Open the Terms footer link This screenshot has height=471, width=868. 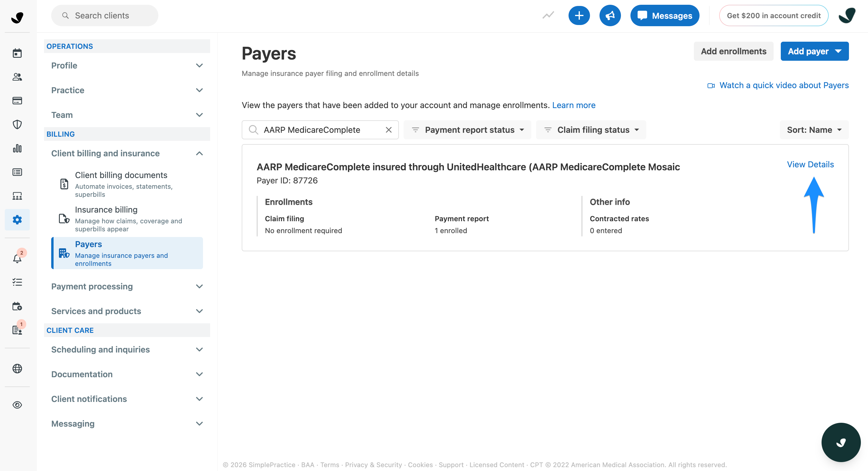(330, 464)
